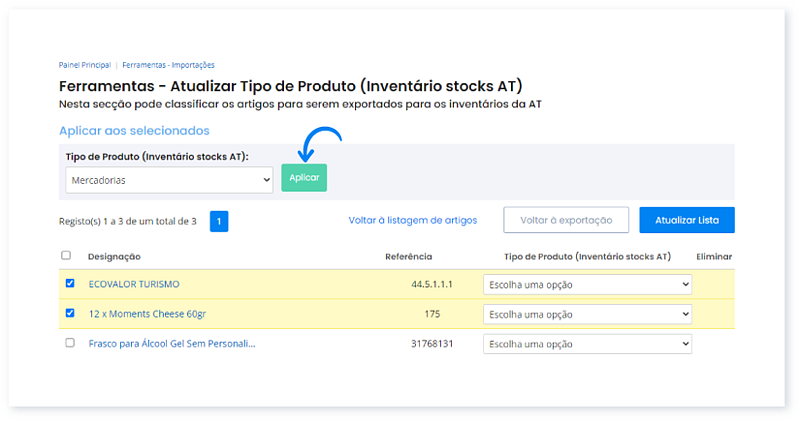Expand the Mercadorias product type dropdown
Viewport: 800px width, 421px height.
pyautogui.click(x=169, y=180)
